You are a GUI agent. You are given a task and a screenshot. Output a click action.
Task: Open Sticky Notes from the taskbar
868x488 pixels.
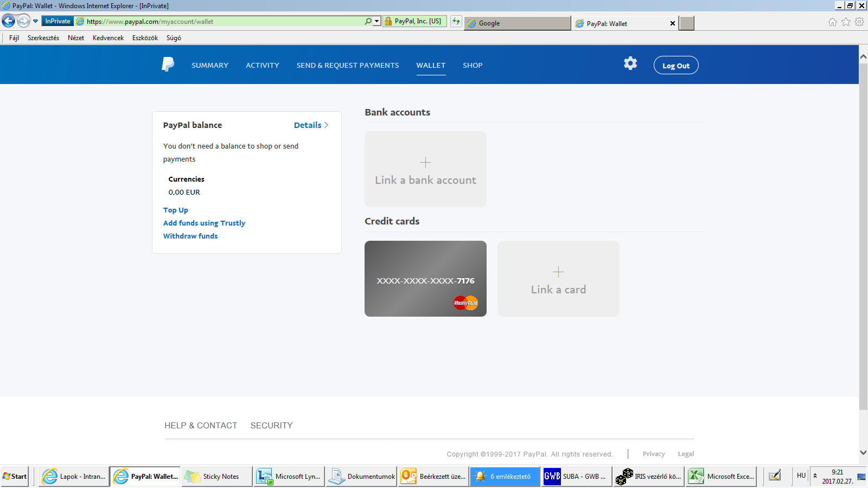point(217,477)
